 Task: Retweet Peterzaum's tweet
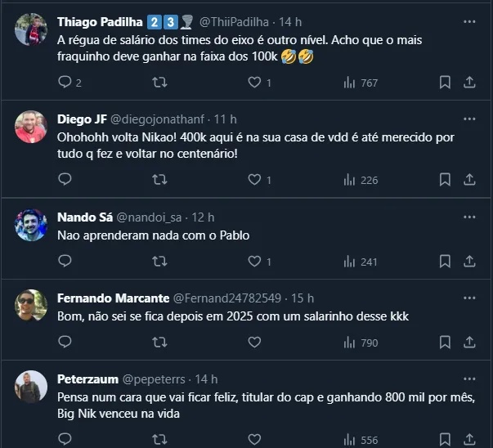tap(160, 438)
